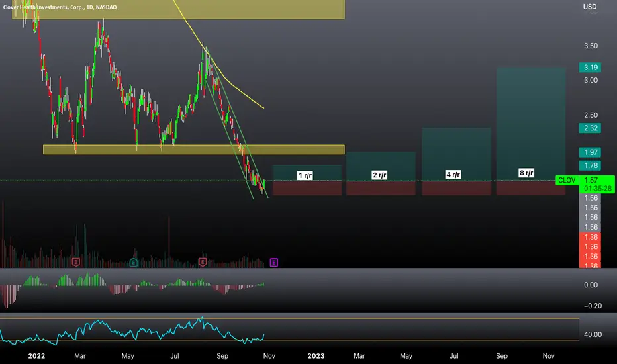Click the 1.57 current price label
The height and width of the screenshot is (364, 617).
click(591, 180)
